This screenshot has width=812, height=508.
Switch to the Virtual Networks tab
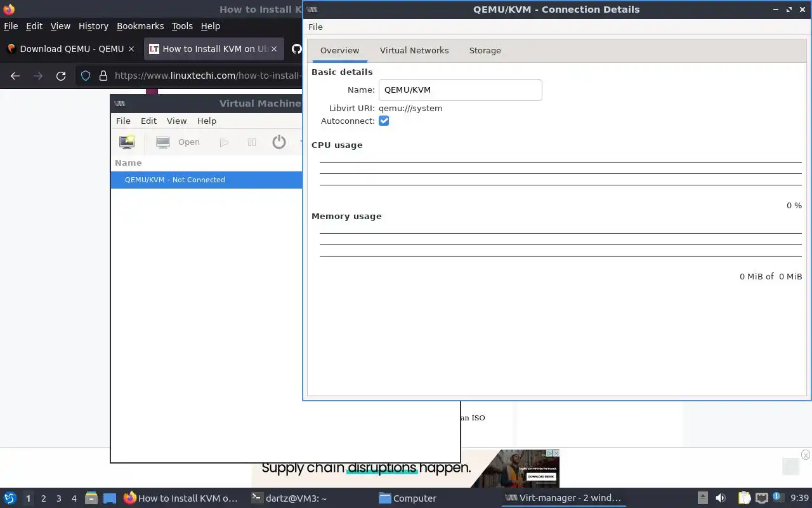coord(414,50)
